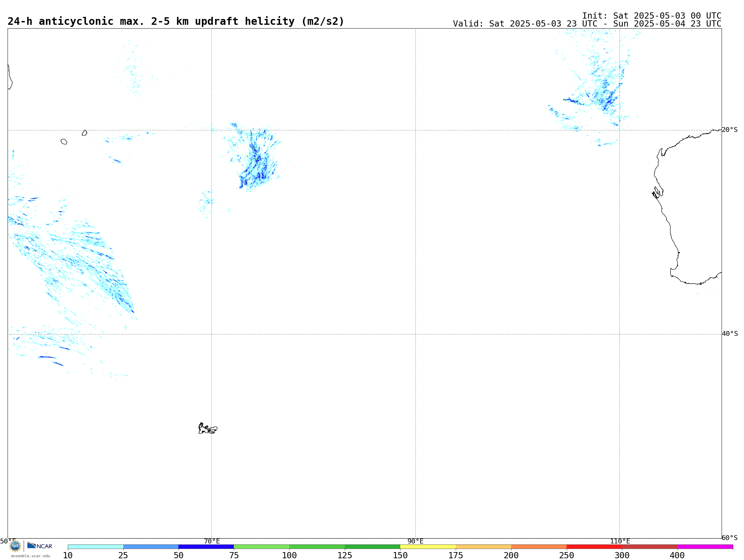Image resolution: width=744 pixels, height=560 pixels.
Task: Click the magenta above-400 colorbar segment
Action: point(705,547)
